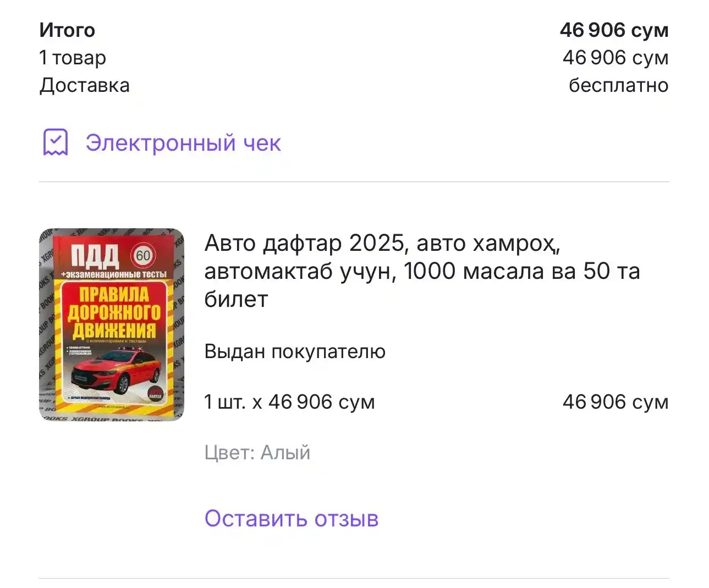
Task: Open the ПДД book product thumbnail
Action: 112,325
